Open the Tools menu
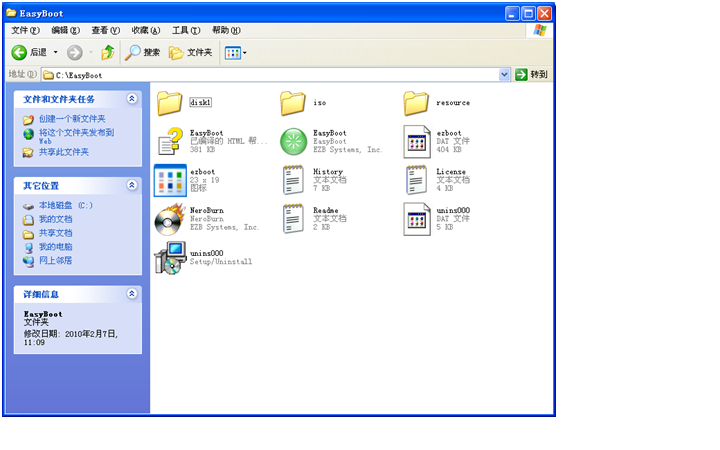Screen dimensions: 720x450 (186, 30)
